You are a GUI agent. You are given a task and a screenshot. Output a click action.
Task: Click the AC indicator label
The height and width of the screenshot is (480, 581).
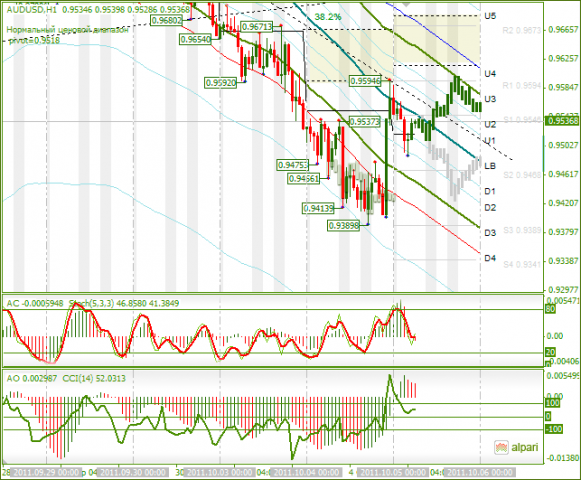(35, 304)
